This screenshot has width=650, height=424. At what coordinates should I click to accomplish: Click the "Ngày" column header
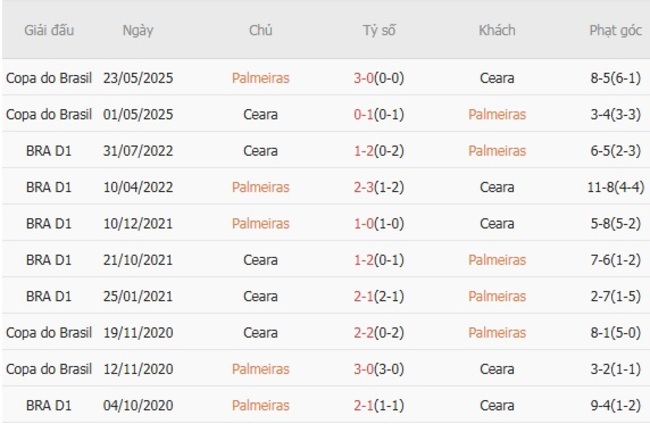click(138, 30)
